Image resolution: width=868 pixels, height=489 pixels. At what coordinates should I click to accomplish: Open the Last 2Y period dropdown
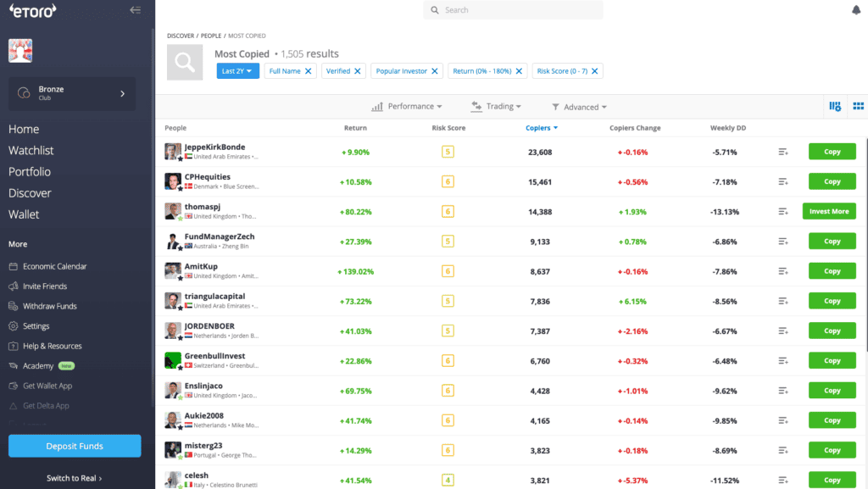(237, 71)
